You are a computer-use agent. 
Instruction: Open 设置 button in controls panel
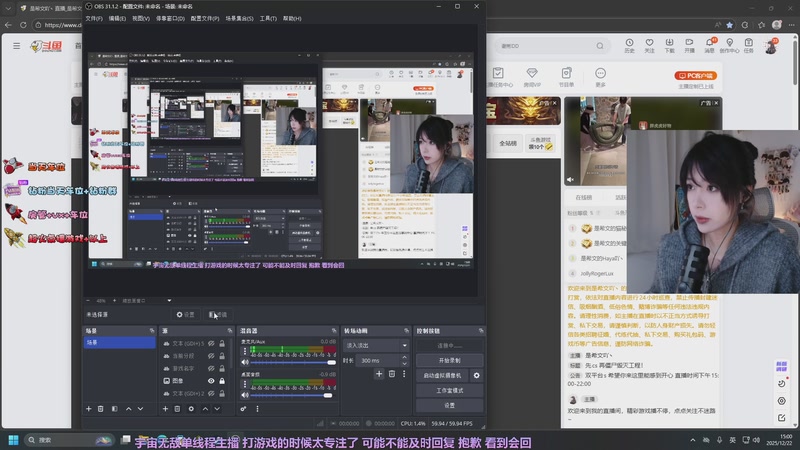449,405
